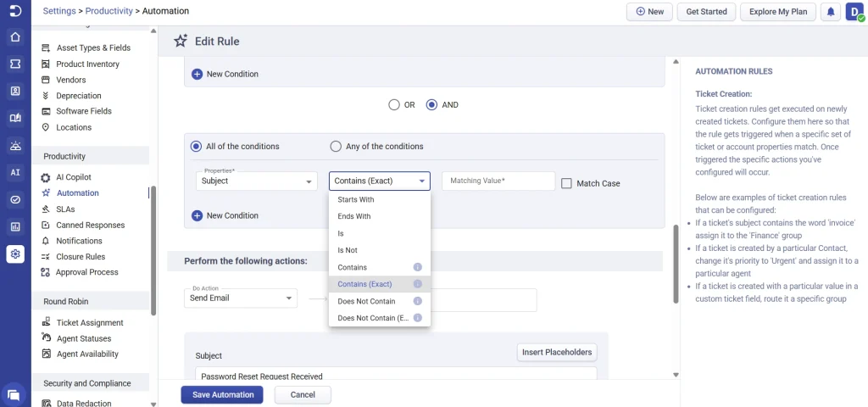Expand the Send Email action dropdown
The width and height of the screenshot is (868, 407).
click(x=241, y=298)
